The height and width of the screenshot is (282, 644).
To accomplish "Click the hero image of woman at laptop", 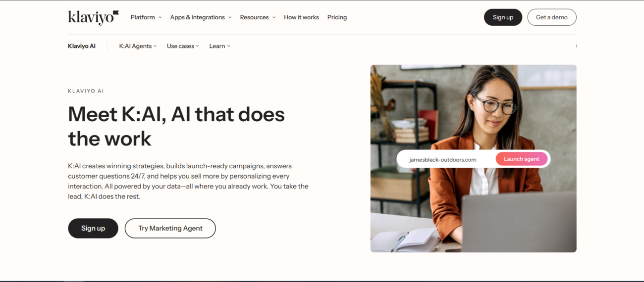I will pyautogui.click(x=473, y=158).
